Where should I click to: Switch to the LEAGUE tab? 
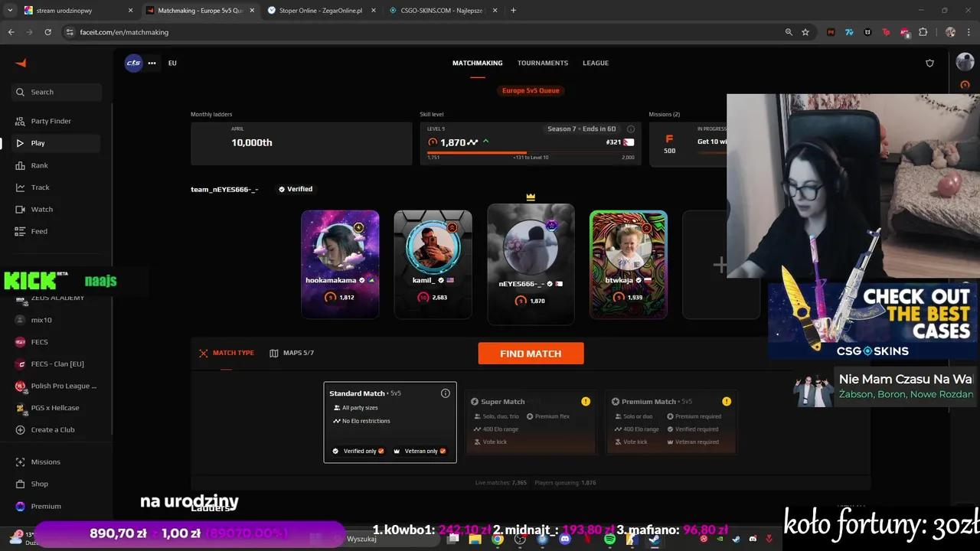click(x=596, y=63)
